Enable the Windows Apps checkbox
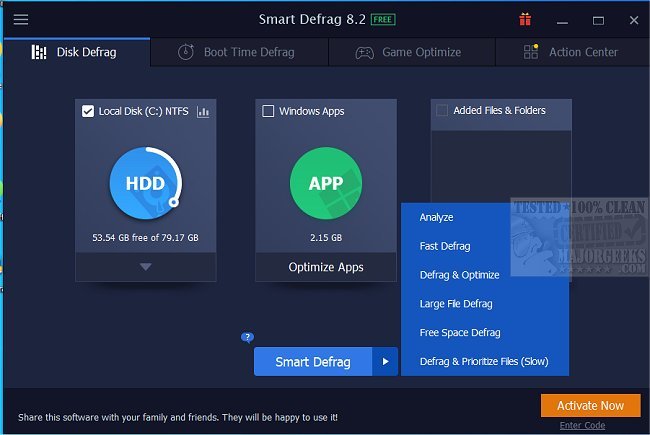This screenshot has height=435, width=650. [x=268, y=111]
